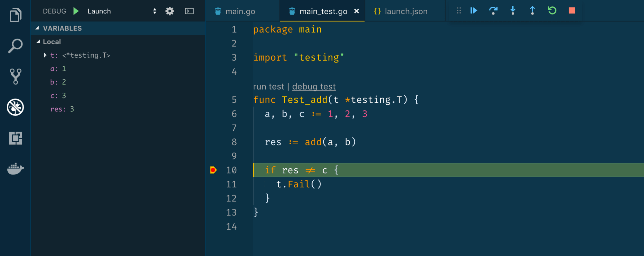Viewport: 644px width, 256px height.
Task: Toggle the breakpoint on line 10
Action: click(213, 170)
